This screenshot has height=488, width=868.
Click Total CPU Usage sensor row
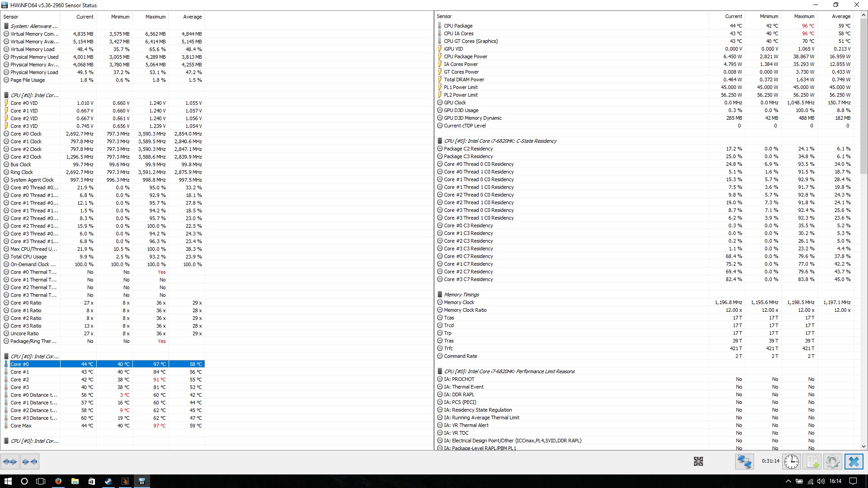coord(28,257)
